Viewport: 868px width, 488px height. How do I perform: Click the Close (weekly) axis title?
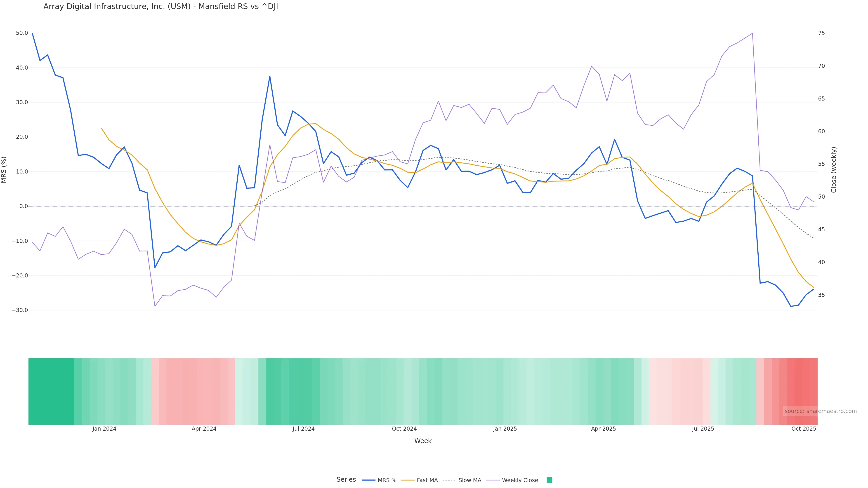834,170
